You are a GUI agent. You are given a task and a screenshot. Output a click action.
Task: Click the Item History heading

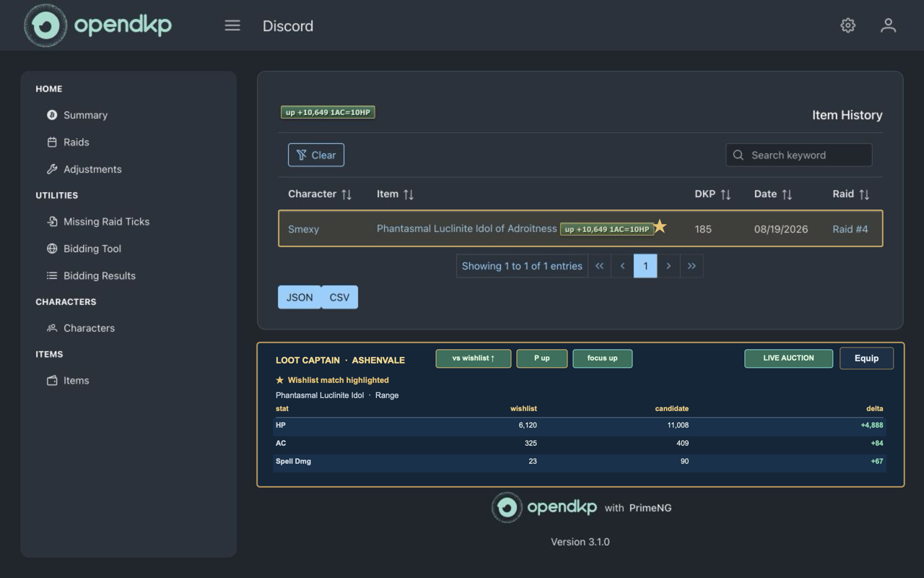tap(847, 115)
